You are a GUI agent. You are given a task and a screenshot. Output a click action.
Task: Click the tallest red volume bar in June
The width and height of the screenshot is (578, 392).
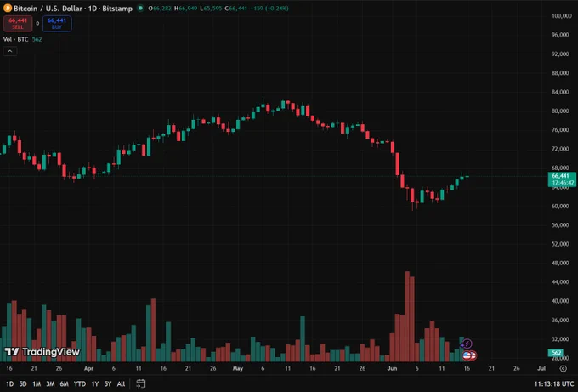pos(407,316)
